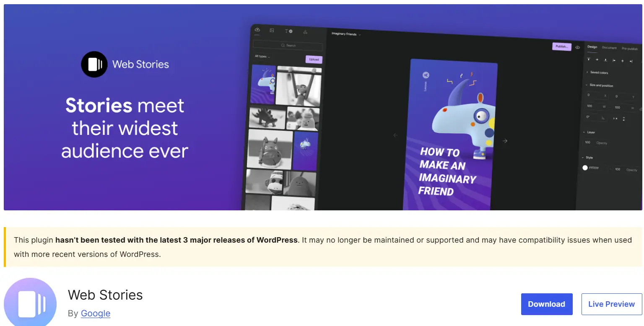644x326 pixels.
Task: Collapse the Layer section
Action: 589,132
